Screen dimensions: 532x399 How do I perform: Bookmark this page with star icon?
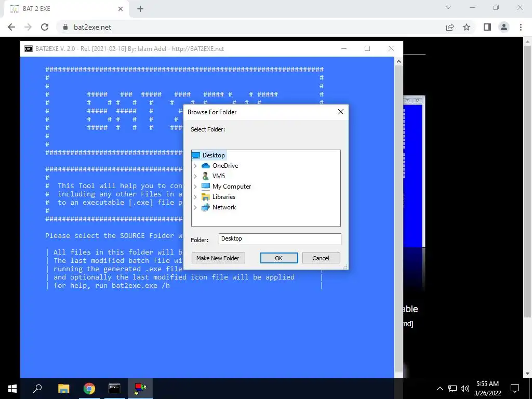click(x=467, y=27)
